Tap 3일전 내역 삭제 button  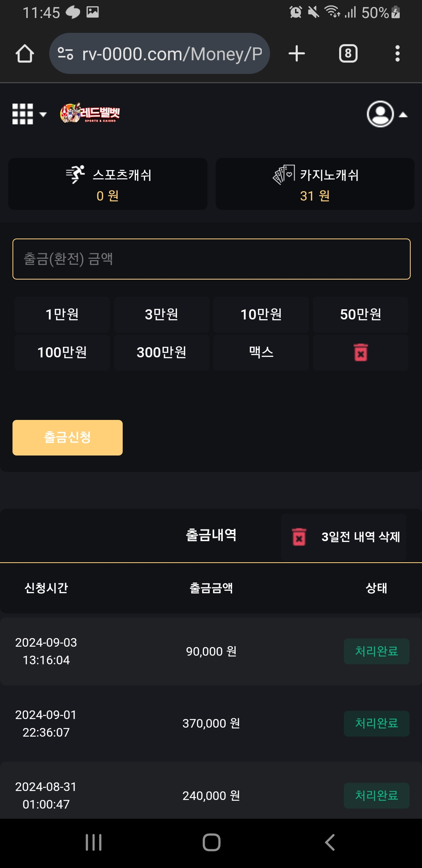344,536
